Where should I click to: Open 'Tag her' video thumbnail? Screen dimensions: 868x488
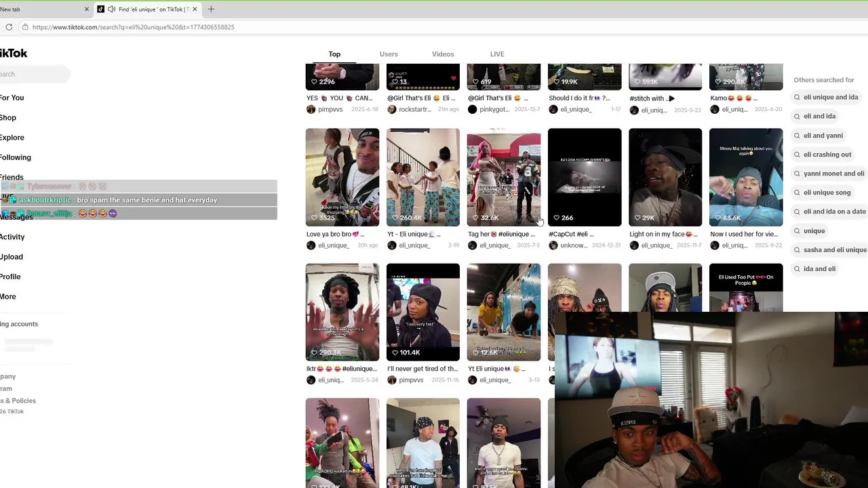(x=504, y=177)
